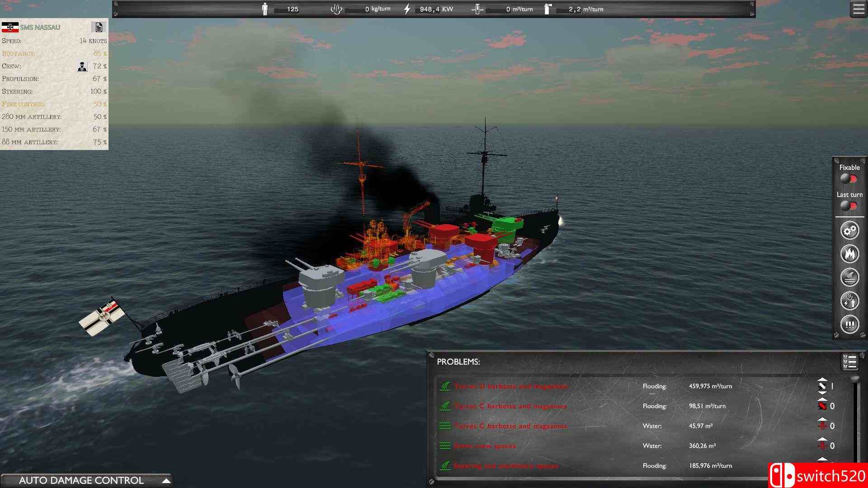Select the flooding wave icon on the right panel

click(x=849, y=277)
